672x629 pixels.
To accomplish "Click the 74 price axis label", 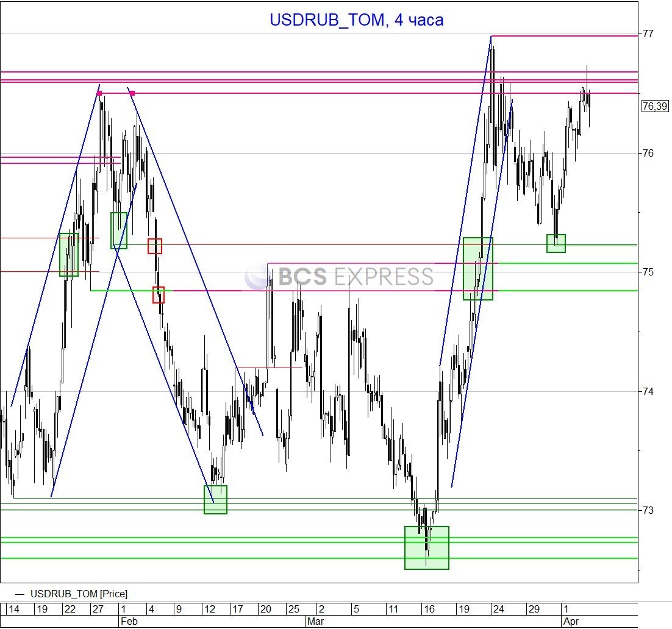I will 648,391.
